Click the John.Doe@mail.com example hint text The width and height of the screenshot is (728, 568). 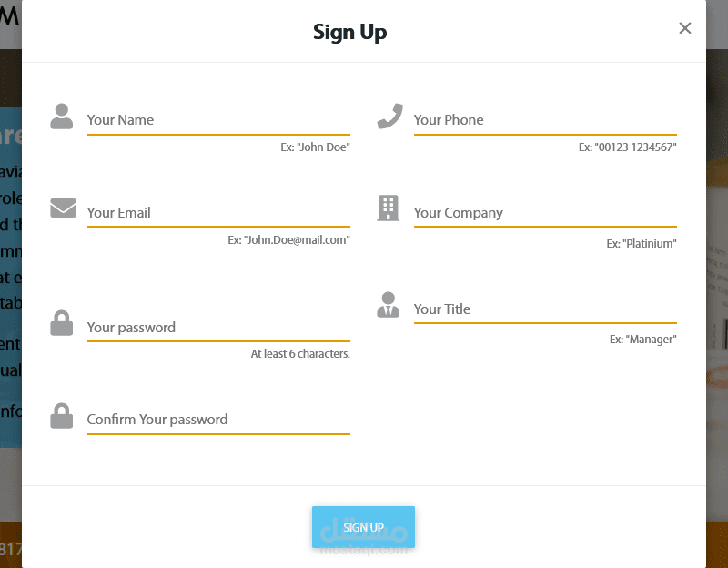(x=288, y=240)
